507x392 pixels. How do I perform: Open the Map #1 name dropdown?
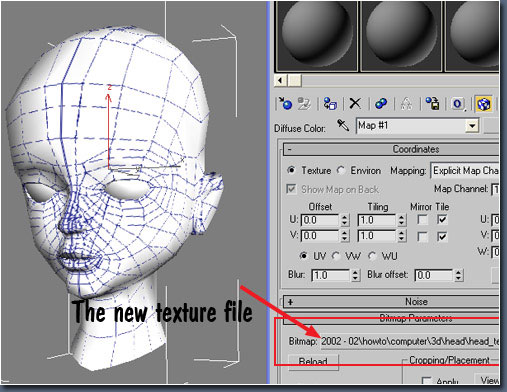(x=472, y=126)
